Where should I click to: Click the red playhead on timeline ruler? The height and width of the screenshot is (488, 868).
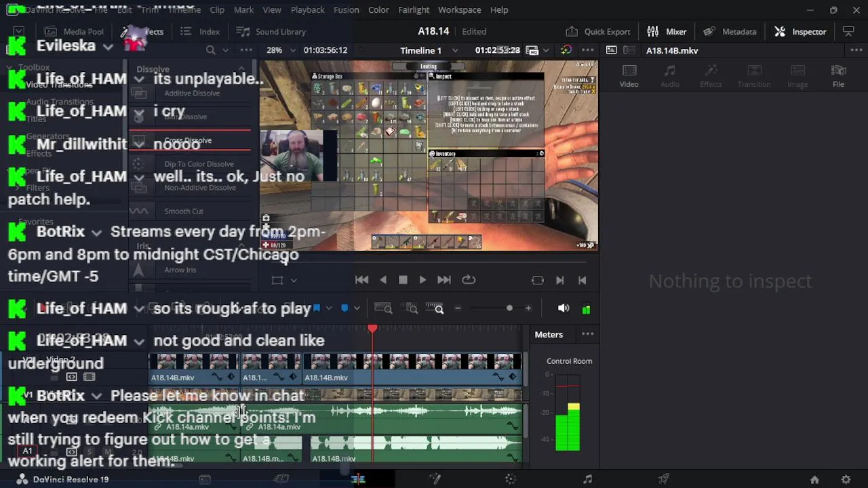pos(372,329)
